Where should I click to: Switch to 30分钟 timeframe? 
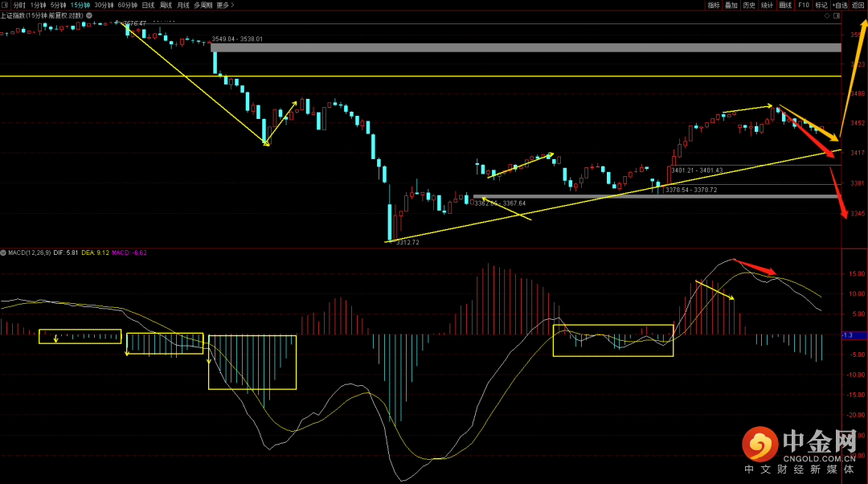pyautogui.click(x=104, y=5)
